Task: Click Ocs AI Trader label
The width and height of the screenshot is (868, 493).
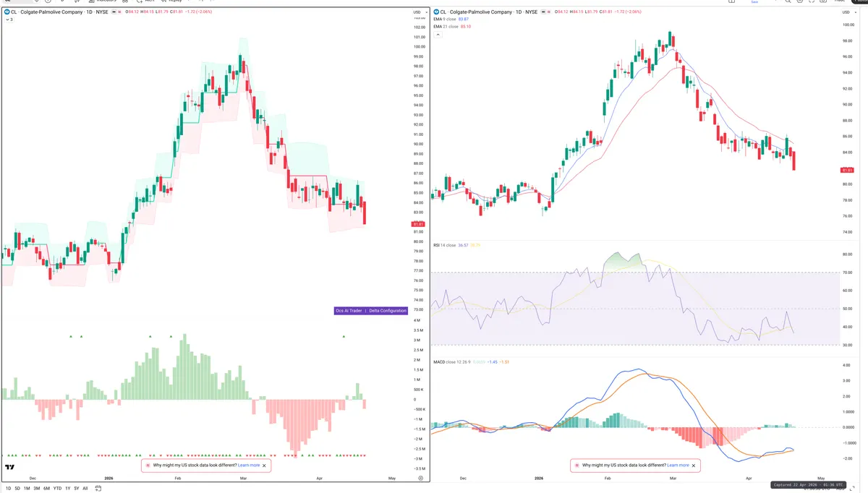Action: click(x=349, y=310)
